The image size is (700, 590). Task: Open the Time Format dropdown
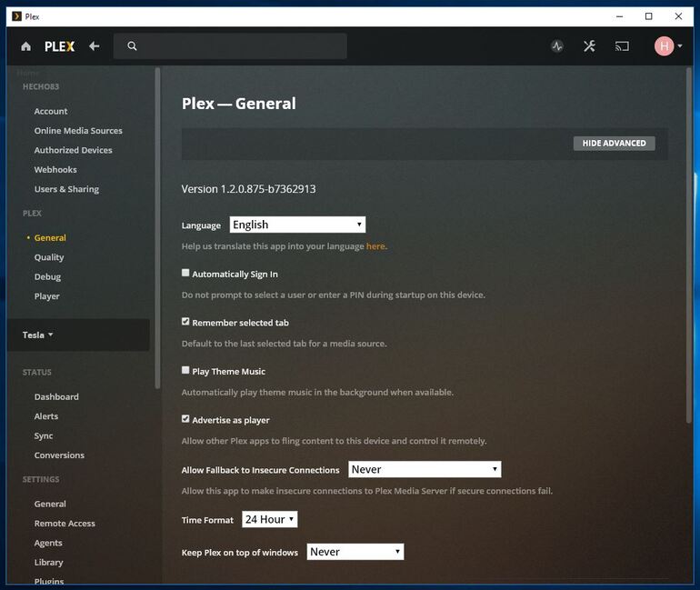(270, 519)
